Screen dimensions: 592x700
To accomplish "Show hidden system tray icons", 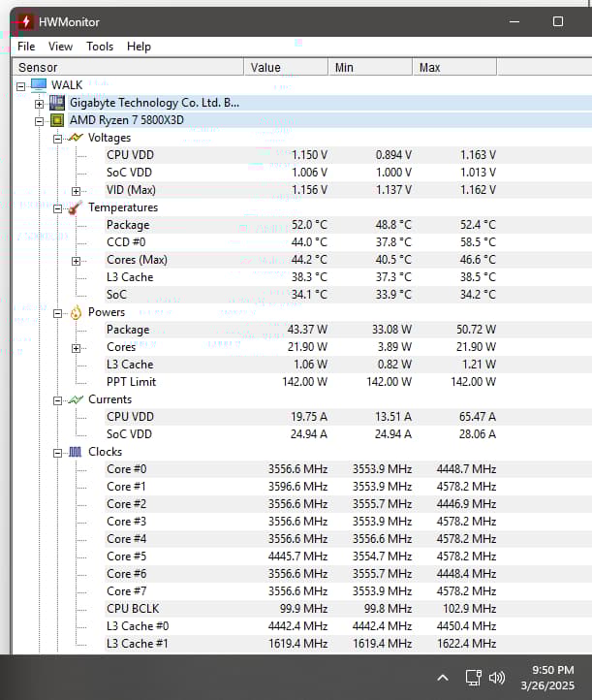I will point(443,678).
